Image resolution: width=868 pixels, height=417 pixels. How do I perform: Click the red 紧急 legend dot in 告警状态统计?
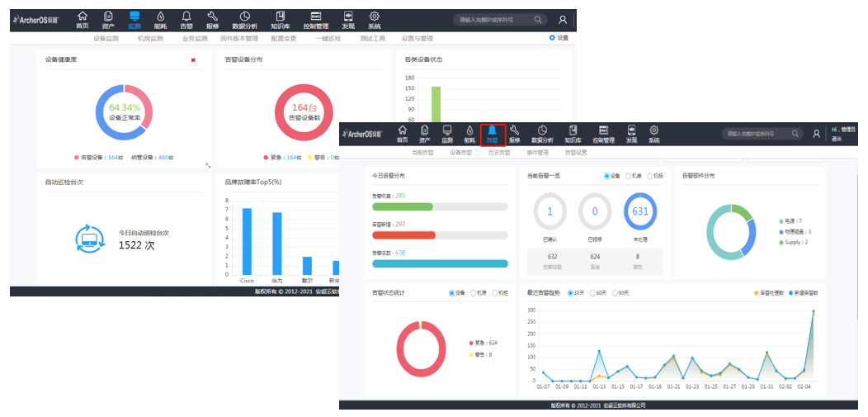coord(470,343)
